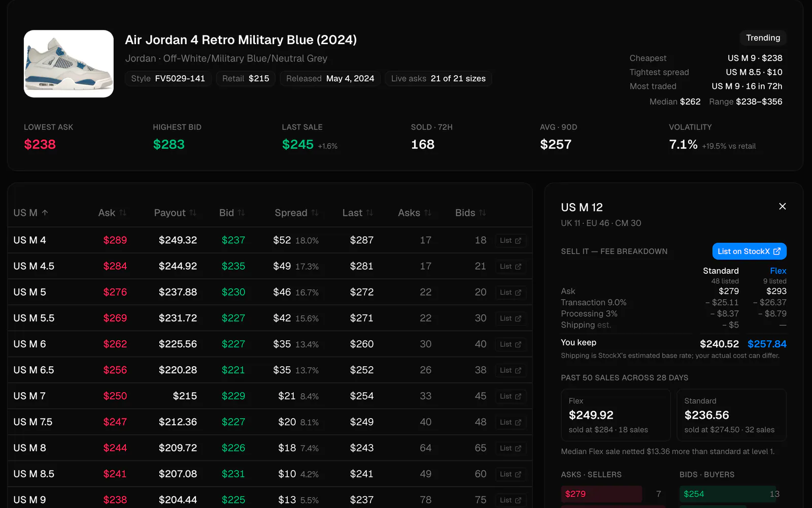Select the Standard column header

[x=721, y=271]
